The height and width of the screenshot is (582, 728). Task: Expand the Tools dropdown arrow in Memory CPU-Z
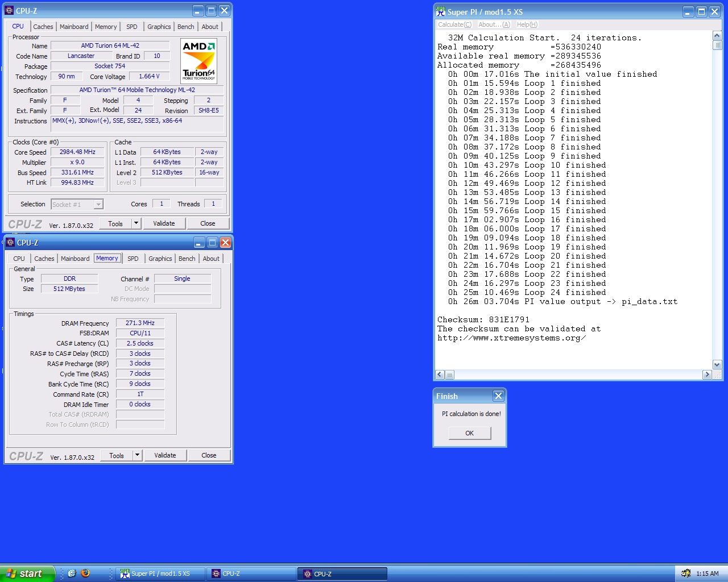[137, 456]
